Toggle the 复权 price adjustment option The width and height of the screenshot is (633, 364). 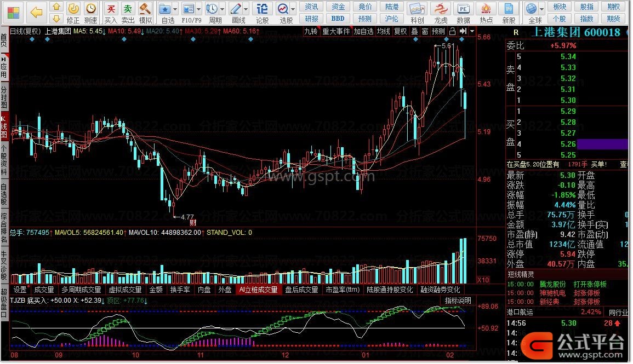(x=401, y=32)
